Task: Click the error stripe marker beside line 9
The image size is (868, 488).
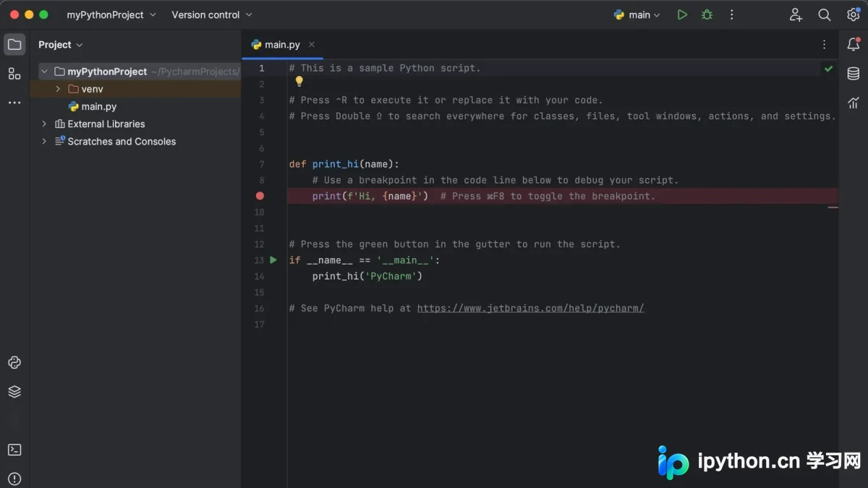Action: [x=833, y=207]
